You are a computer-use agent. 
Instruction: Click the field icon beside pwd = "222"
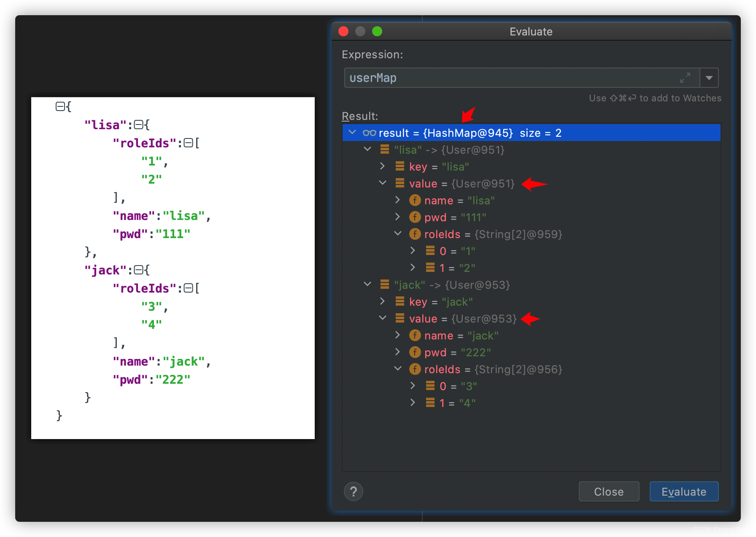pyautogui.click(x=415, y=352)
